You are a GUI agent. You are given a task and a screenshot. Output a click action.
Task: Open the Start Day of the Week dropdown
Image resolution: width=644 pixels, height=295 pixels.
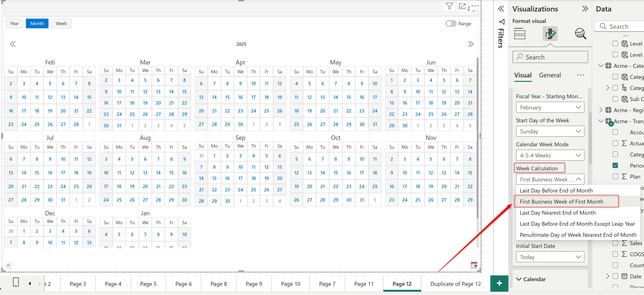550,131
